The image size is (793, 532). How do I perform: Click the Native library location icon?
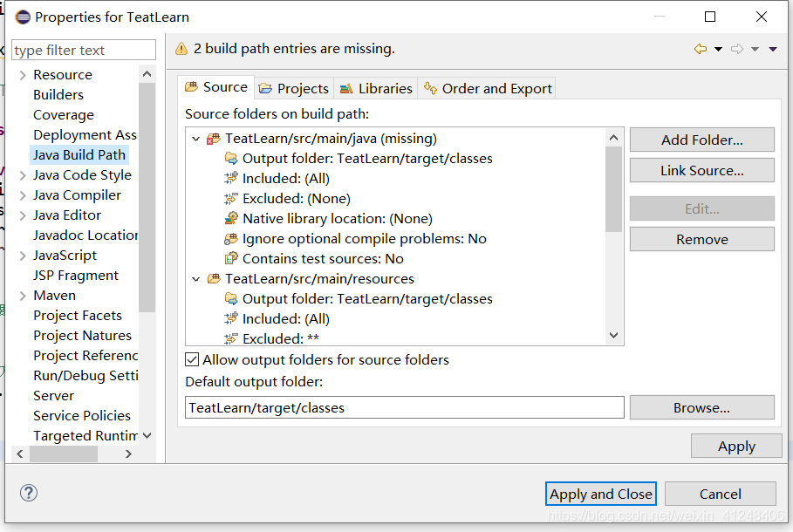(x=231, y=219)
